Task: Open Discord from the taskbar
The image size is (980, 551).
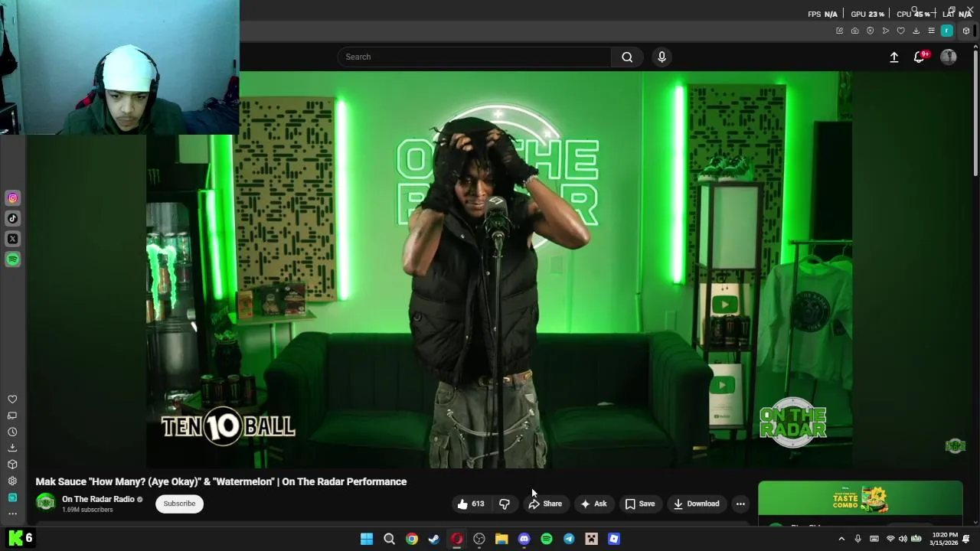Action: pyautogui.click(x=524, y=539)
